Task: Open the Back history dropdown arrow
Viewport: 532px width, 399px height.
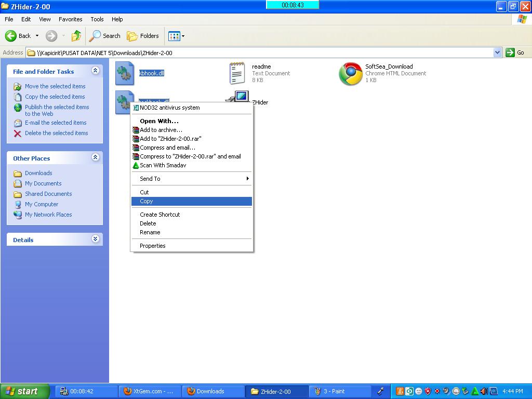Action: point(37,36)
